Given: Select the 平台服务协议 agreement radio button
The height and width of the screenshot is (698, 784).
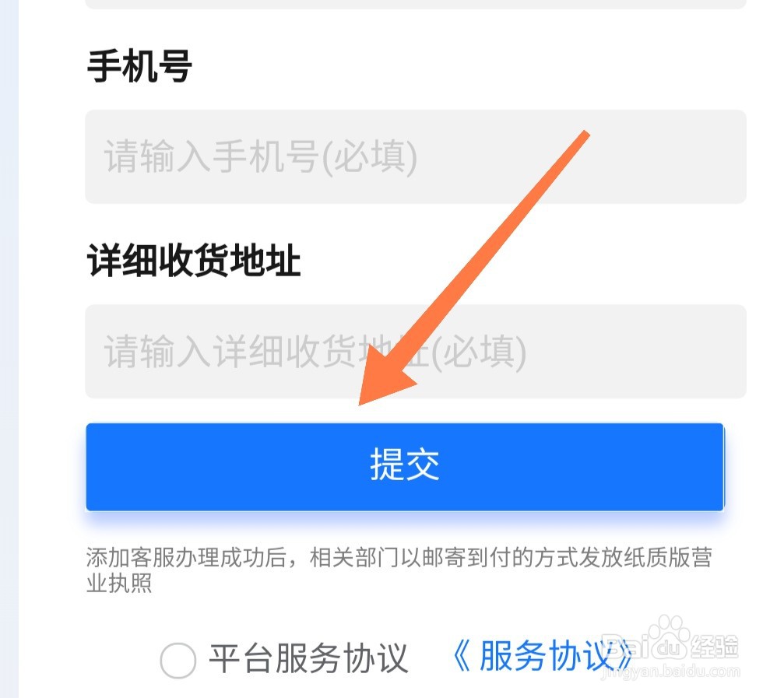Looking at the screenshot, I should coord(178,660).
